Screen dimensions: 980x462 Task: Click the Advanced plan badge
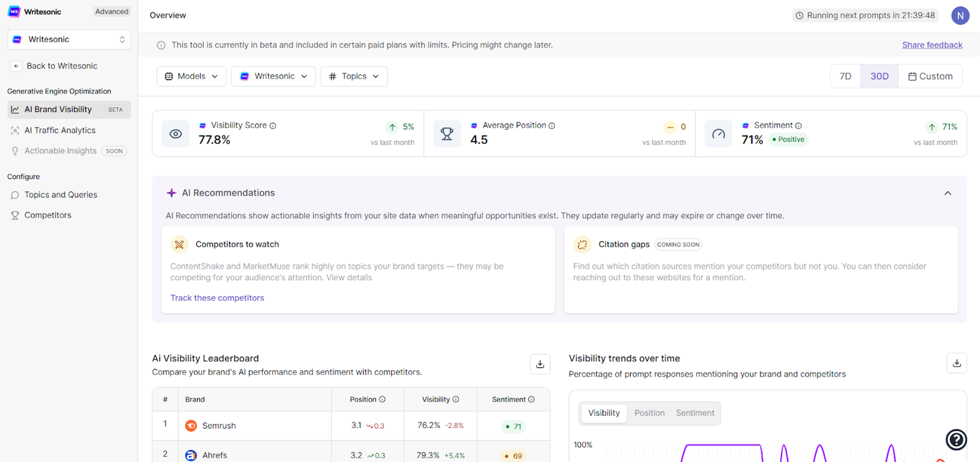[x=112, y=11]
